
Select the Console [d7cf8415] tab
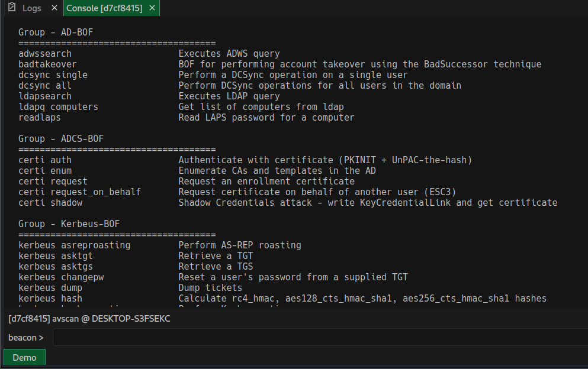pyautogui.click(x=104, y=8)
